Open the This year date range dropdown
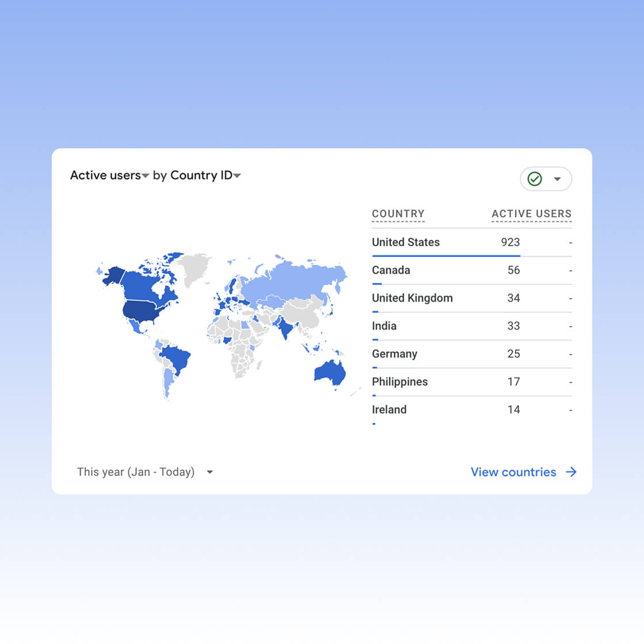 pyautogui.click(x=145, y=472)
